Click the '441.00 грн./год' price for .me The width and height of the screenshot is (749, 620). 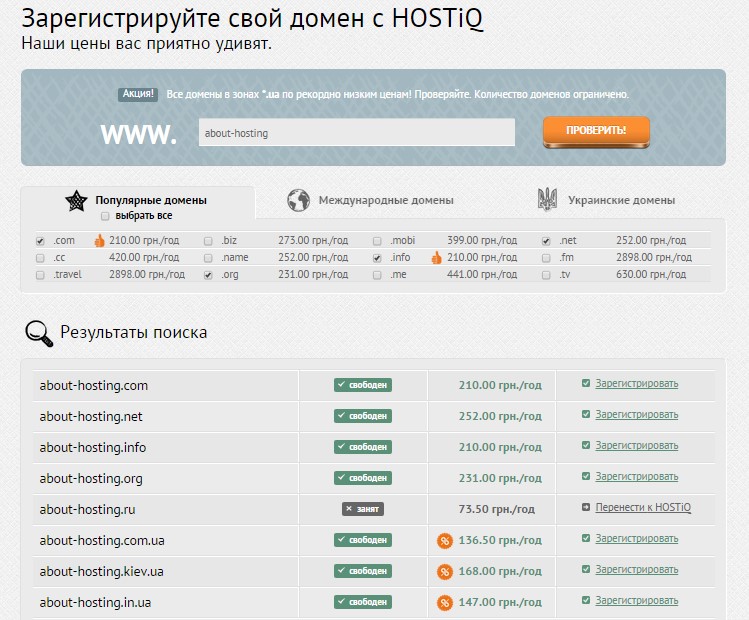482,275
